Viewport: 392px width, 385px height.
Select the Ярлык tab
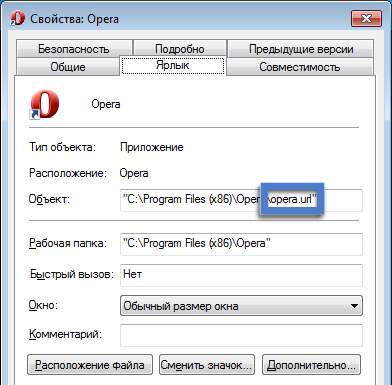coord(173,65)
